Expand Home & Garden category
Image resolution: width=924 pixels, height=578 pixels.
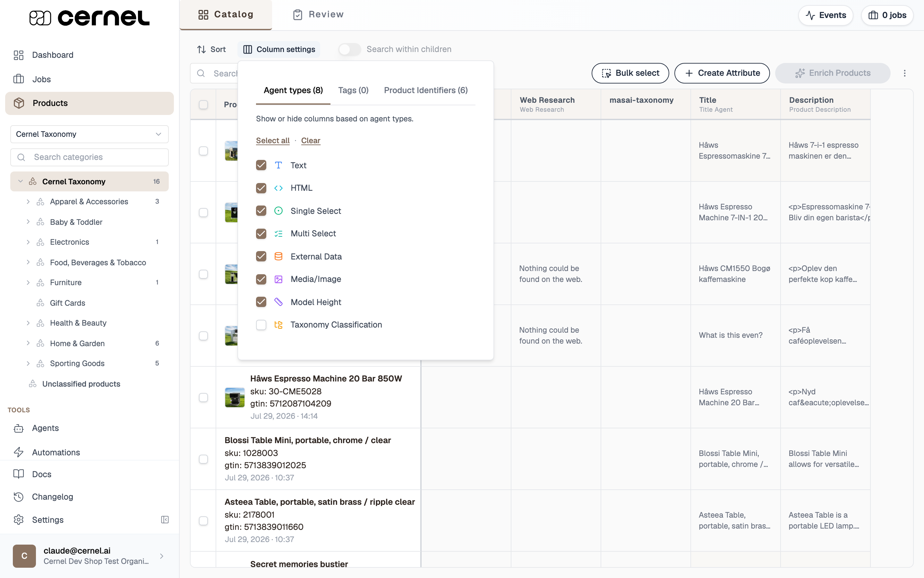tap(28, 343)
